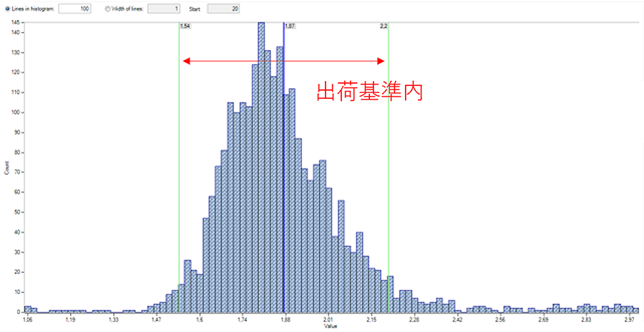Image resolution: width=644 pixels, height=332 pixels.
Task: Click the 1,54 lower limit marker label
Action: 185,26
